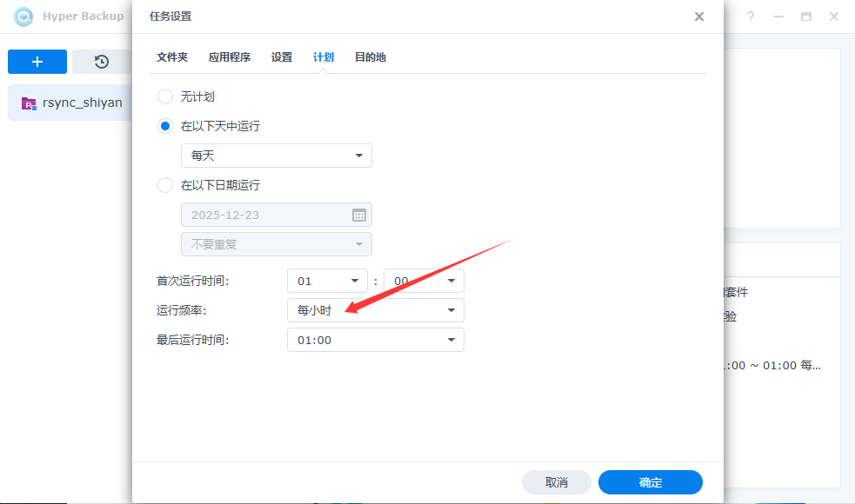Image resolution: width=855 pixels, height=504 pixels.
Task: Open the calendar picker icon in the date field
Action: (x=359, y=215)
